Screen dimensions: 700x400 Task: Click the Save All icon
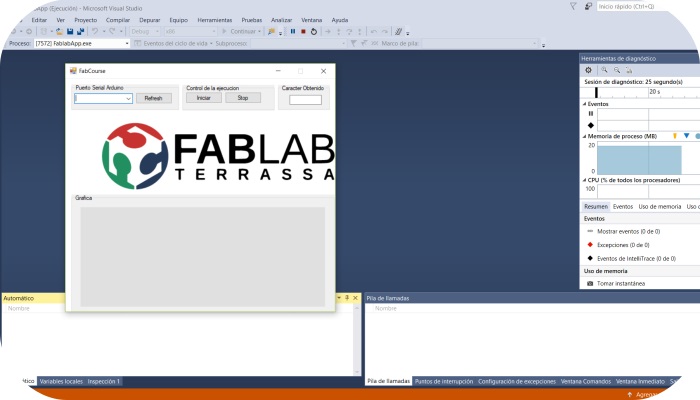[x=80, y=31]
